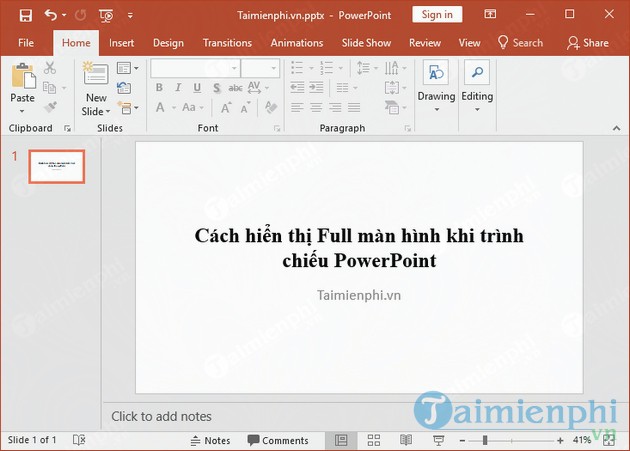Click Increase List Level icon
The image size is (630, 451).
click(x=316, y=87)
